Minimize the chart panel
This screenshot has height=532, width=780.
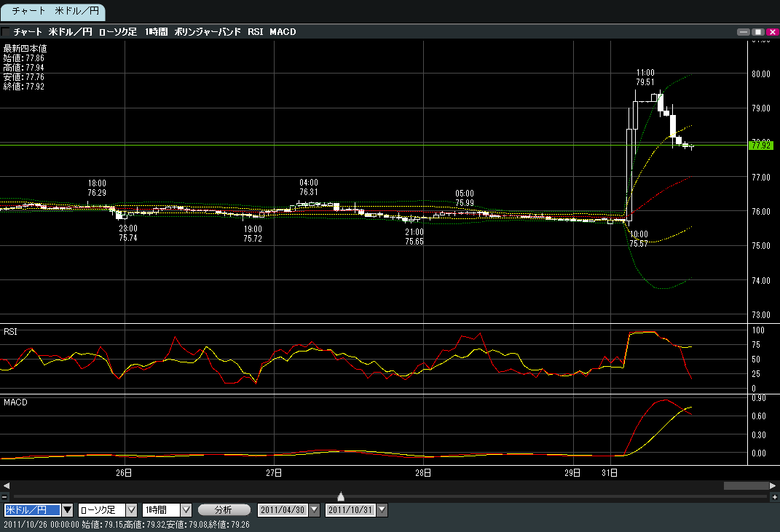(x=744, y=32)
